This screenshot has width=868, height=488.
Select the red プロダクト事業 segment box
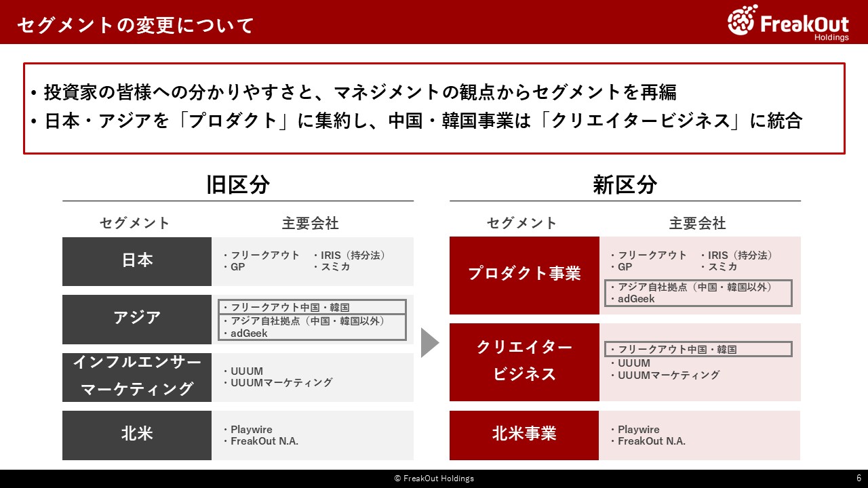point(524,275)
